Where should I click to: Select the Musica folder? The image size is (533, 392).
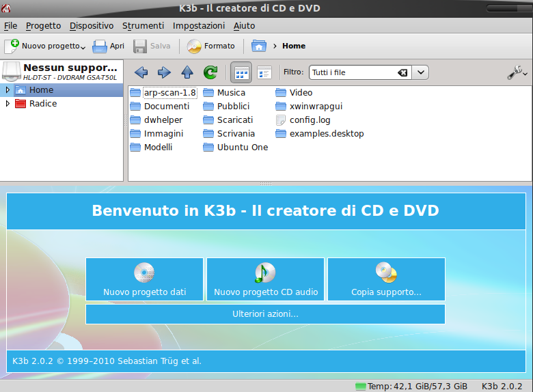click(x=224, y=92)
